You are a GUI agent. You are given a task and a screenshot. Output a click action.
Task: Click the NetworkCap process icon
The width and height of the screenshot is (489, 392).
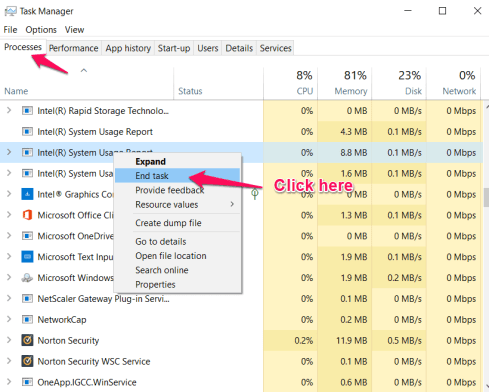click(27, 319)
